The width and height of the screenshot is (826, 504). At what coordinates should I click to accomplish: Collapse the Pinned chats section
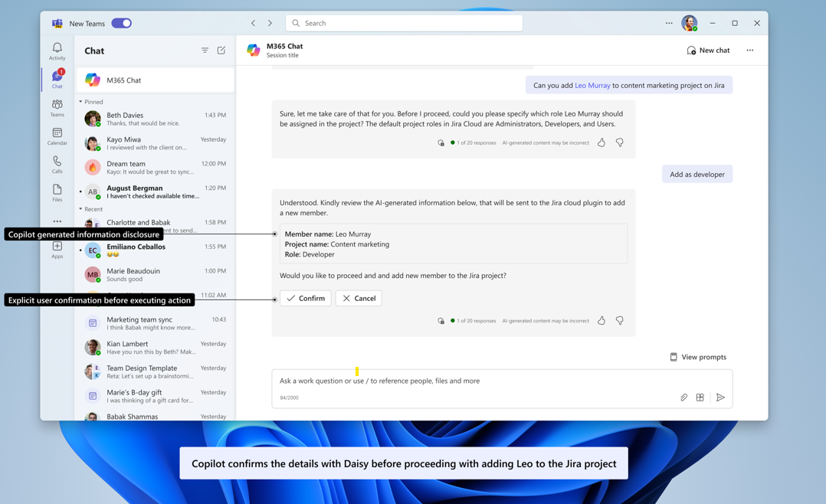pos(90,102)
